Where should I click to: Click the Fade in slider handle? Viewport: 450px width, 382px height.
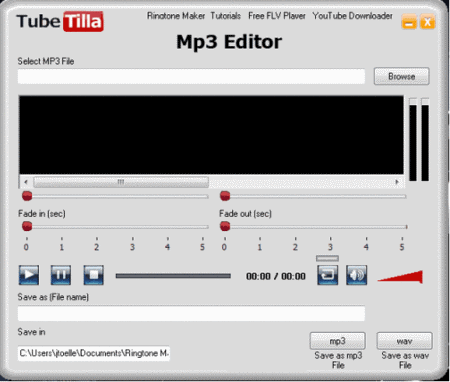pos(27,226)
